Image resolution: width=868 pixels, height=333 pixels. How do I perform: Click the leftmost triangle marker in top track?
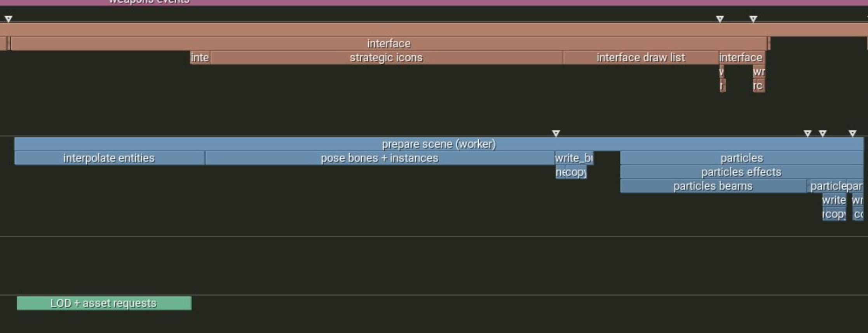(x=8, y=19)
